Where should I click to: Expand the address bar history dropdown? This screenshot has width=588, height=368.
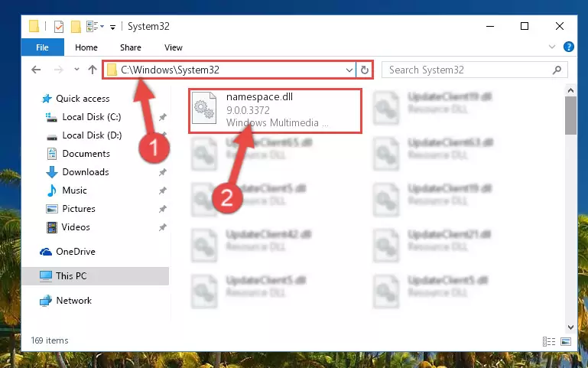(349, 70)
